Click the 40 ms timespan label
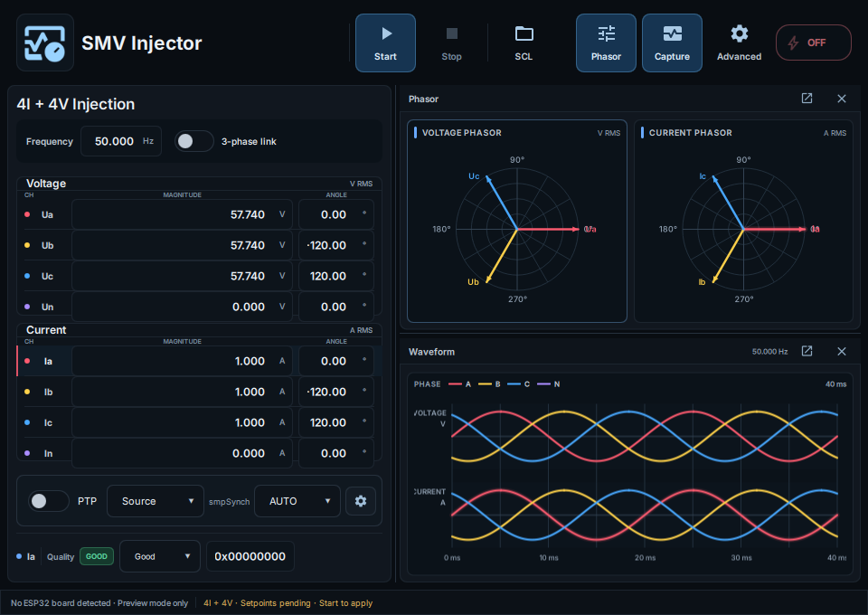The width and height of the screenshot is (868, 615). (x=835, y=384)
